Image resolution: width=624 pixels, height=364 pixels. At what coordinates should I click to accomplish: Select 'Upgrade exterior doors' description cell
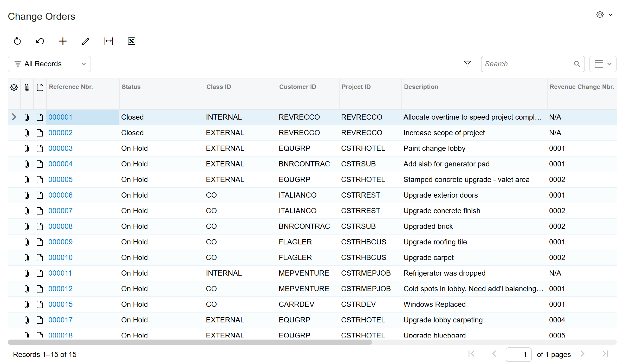point(474,195)
